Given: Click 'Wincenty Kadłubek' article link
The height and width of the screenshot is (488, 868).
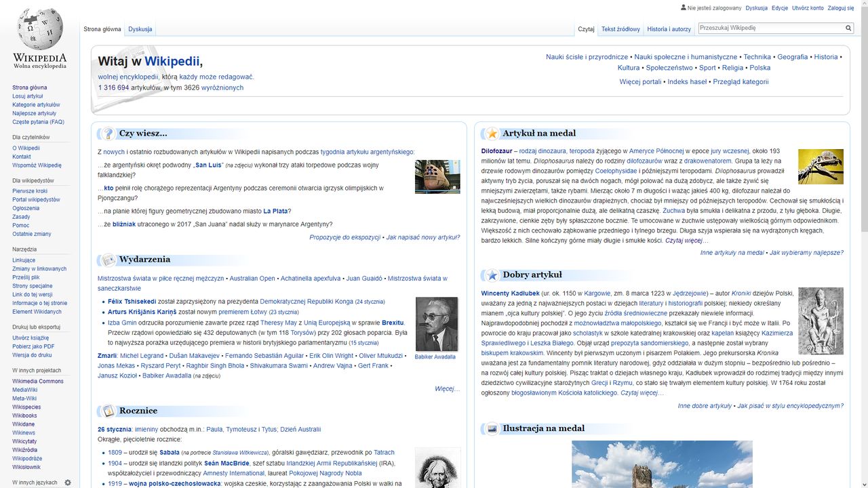Looking at the screenshot, I should coord(510,294).
